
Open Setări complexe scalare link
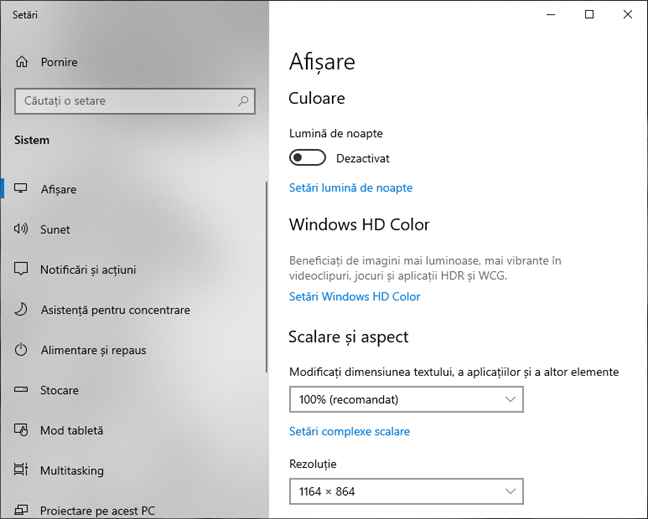coord(350,431)
